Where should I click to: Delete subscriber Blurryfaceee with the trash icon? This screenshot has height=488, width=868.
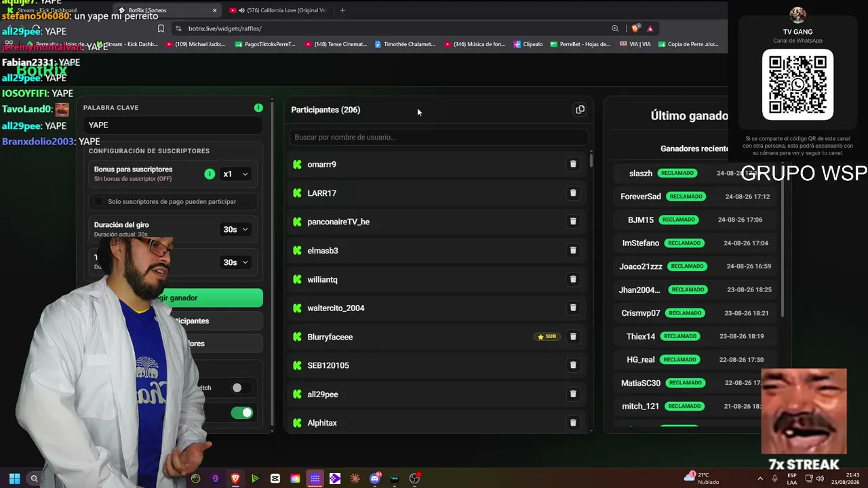[573, 336]
